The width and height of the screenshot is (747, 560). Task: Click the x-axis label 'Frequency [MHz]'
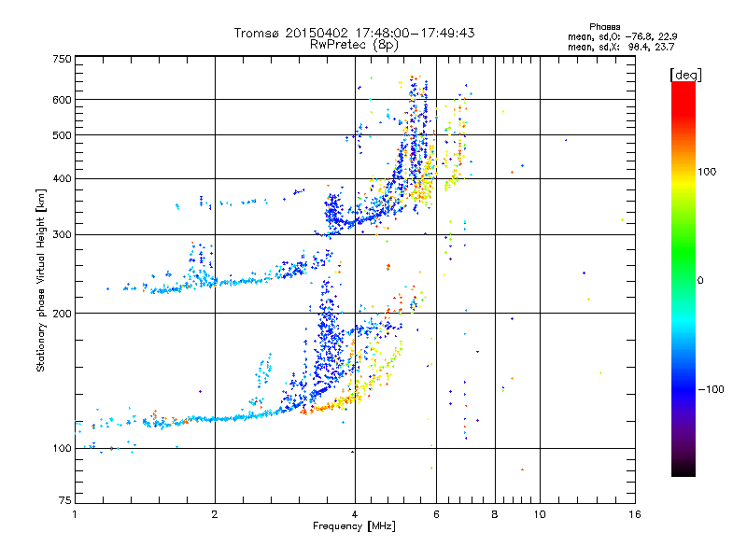354,526
